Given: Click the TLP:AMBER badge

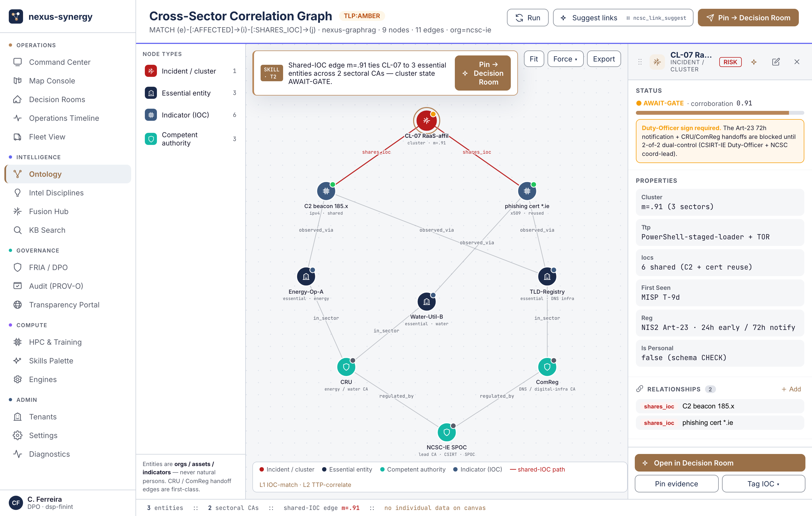Looking at the screenshot, I should click(362, 16).
